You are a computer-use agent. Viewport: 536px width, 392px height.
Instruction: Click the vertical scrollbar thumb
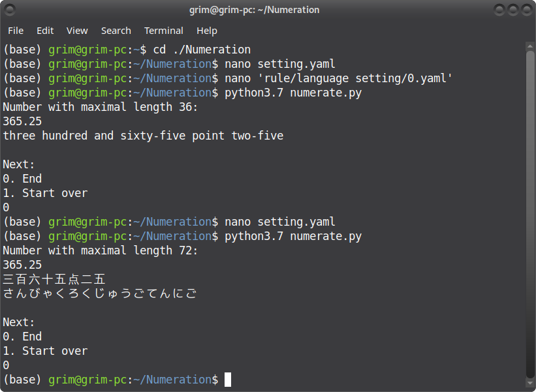[x=530, y=214]
